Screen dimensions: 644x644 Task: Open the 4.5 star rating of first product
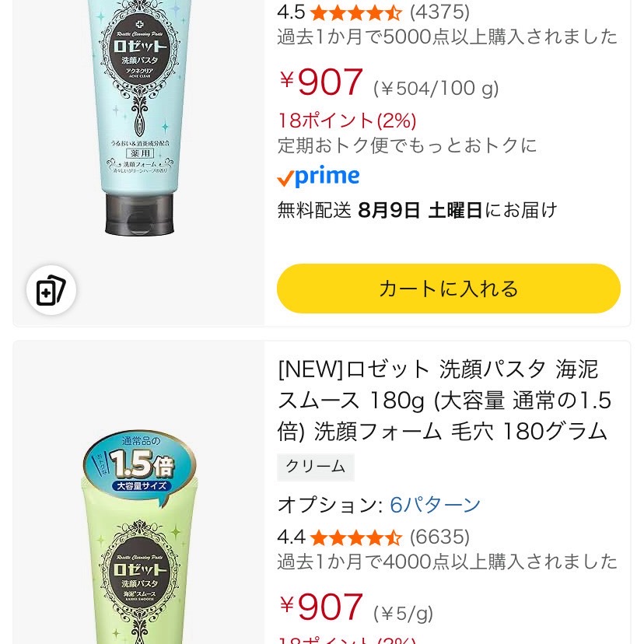[x=339, y=12]
